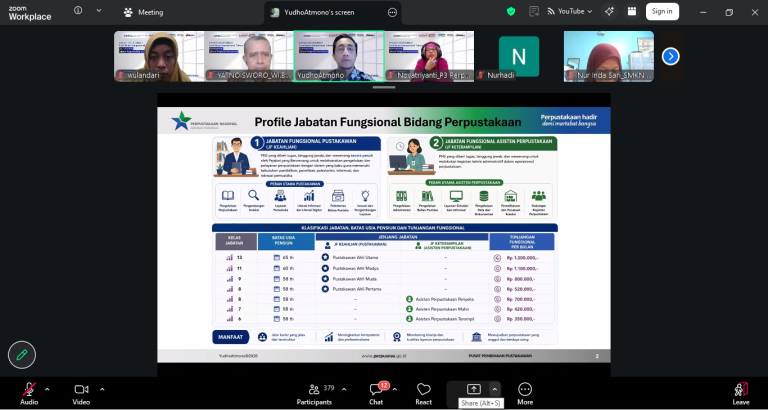Viewport: 768px width, 410px height.
Task: Click the Leave meeting button
Action: [741, 394]
